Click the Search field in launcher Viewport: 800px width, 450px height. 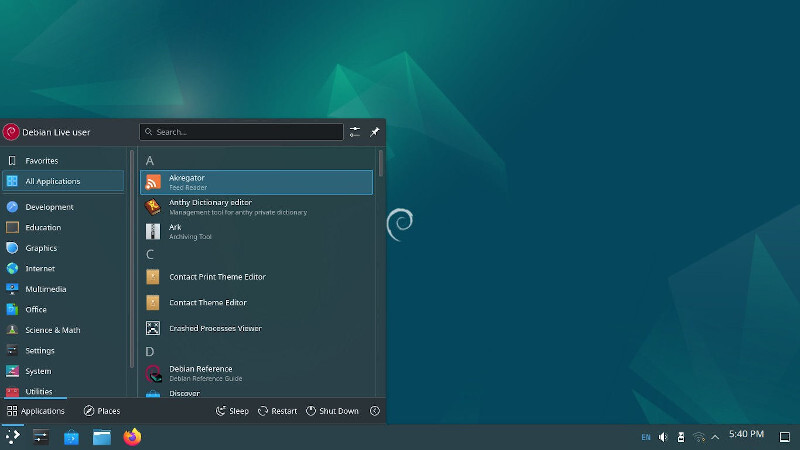[241, 132]
